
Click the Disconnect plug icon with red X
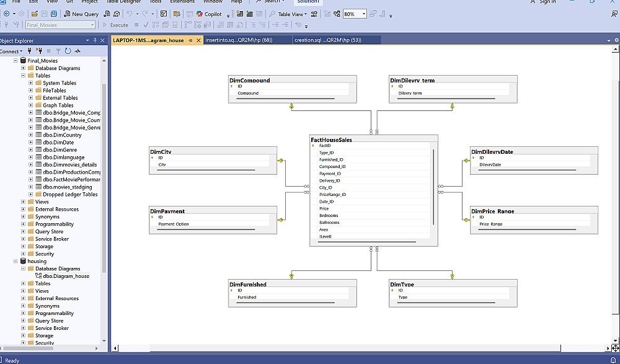39,51
